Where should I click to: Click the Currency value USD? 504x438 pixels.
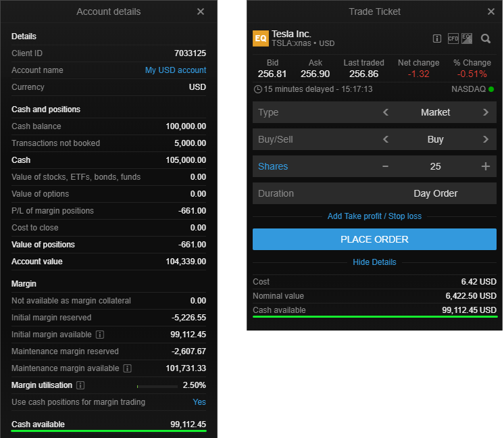click(197, 87)
